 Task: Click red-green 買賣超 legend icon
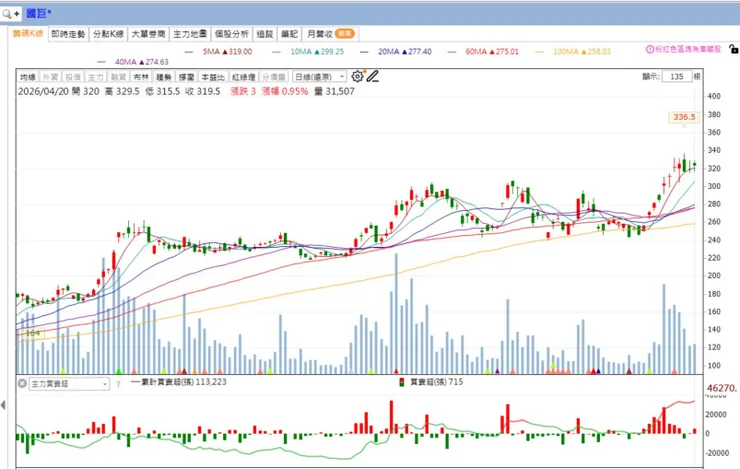point(402,382)
